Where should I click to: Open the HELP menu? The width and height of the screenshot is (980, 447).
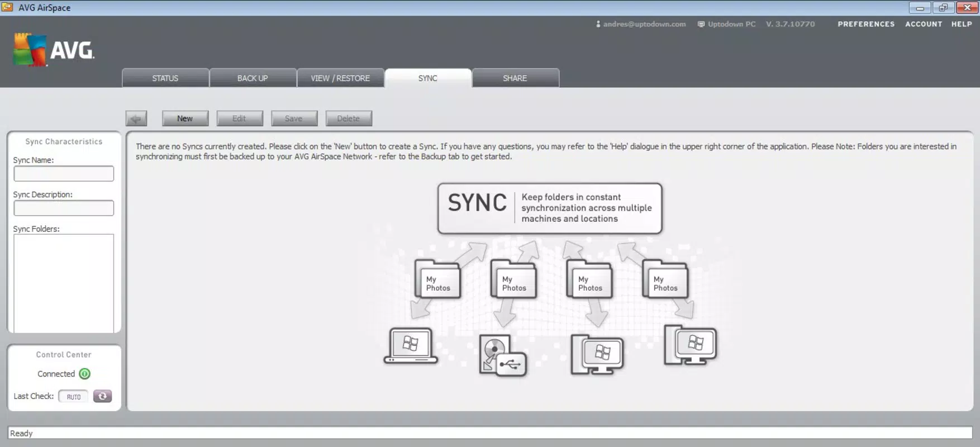tap(962, 24)
